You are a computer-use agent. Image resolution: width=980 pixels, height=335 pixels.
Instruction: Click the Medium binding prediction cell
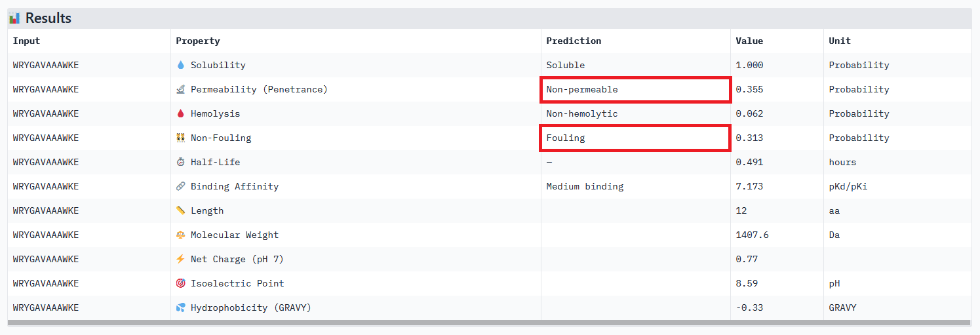585,186
